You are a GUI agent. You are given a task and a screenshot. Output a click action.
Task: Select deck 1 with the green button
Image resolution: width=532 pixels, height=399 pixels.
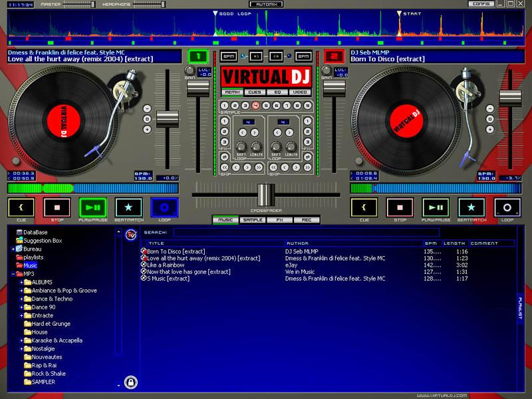[x=197, y=57]
